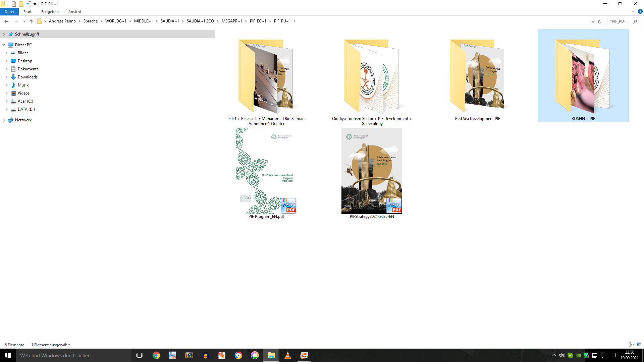Viewport: 644px width, 362px height.
Task: Open VLC media player from the taskbar
Action: click(288, 355)
